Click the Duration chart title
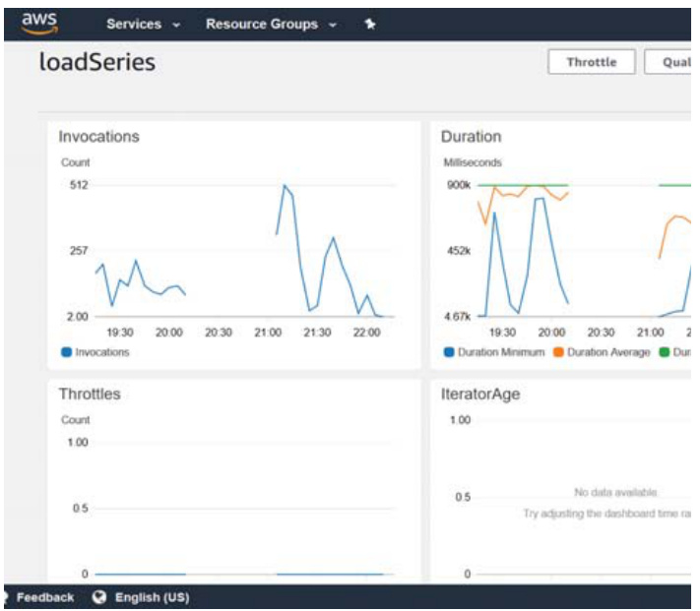700x611 pixels. [x=471, y=137]
